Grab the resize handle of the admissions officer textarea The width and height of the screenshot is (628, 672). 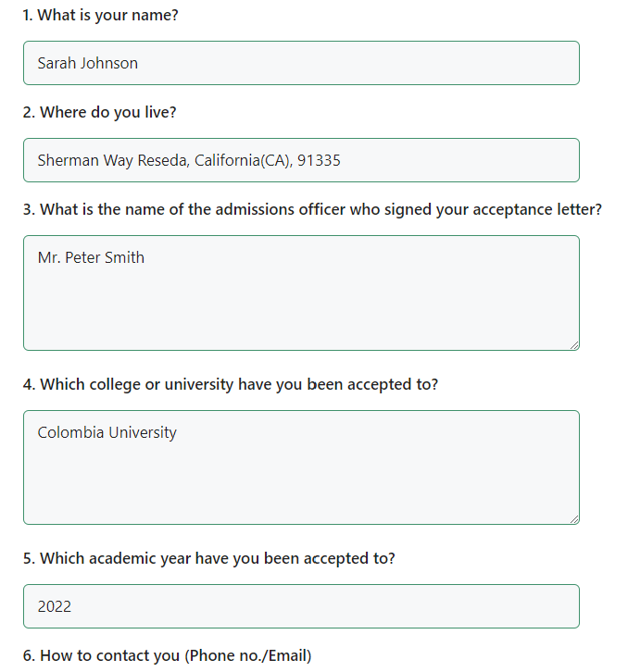(x=574, y=345)
